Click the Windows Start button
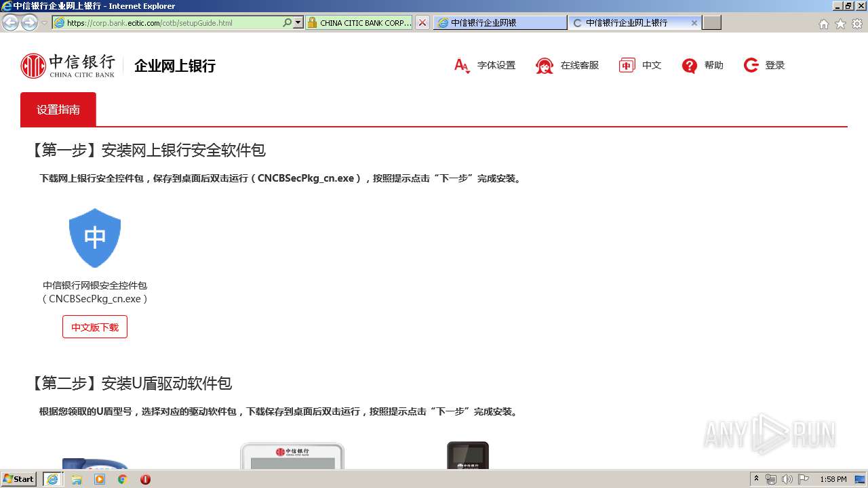Image resolution: width=868 pixels, height=488 pixels. pyautogui.click(x=19, y=479)
